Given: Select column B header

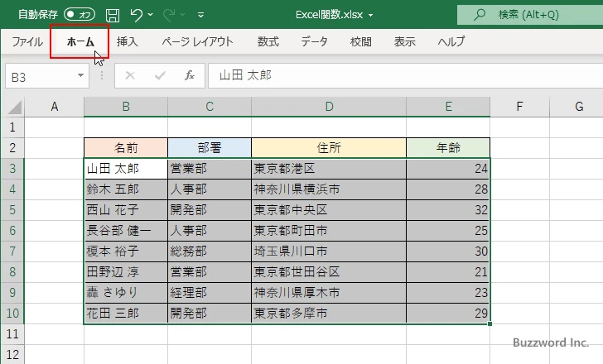Looking at the screenshot, I should 126,107.
